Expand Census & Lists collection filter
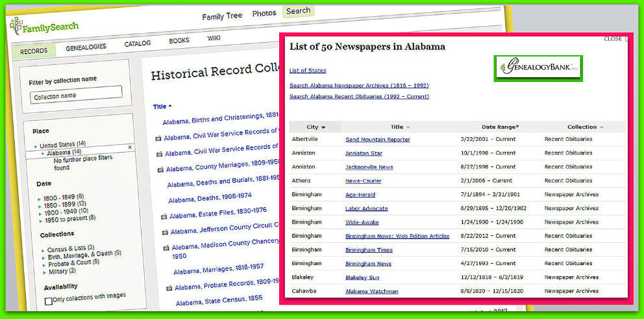 coord(43,250)
